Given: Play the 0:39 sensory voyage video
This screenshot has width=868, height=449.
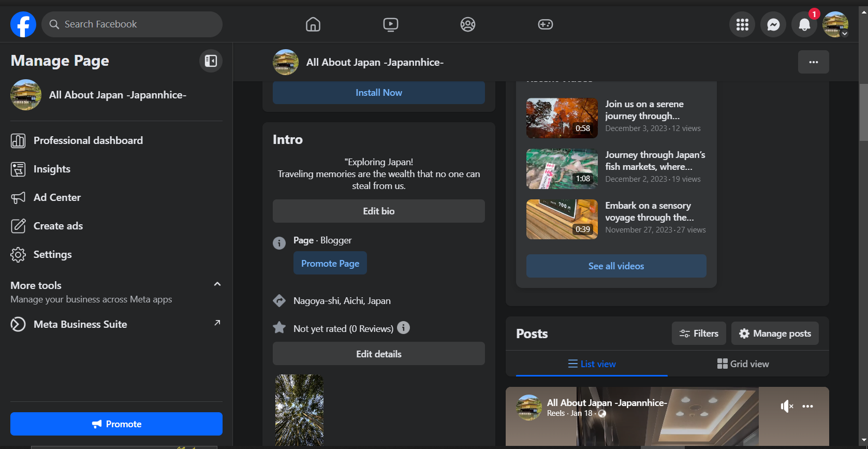Looking at the screenshot, I should pyautogui.click(x=562, y=220).
